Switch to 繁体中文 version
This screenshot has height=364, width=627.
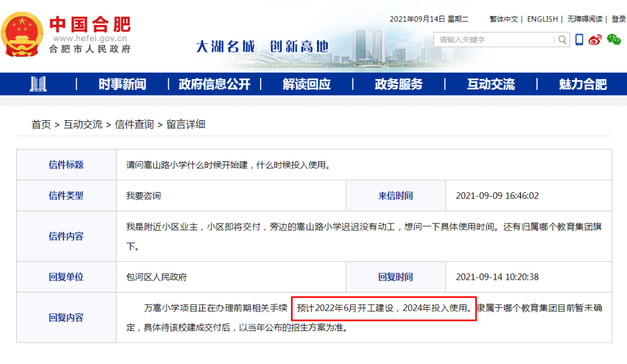(504, 19)
